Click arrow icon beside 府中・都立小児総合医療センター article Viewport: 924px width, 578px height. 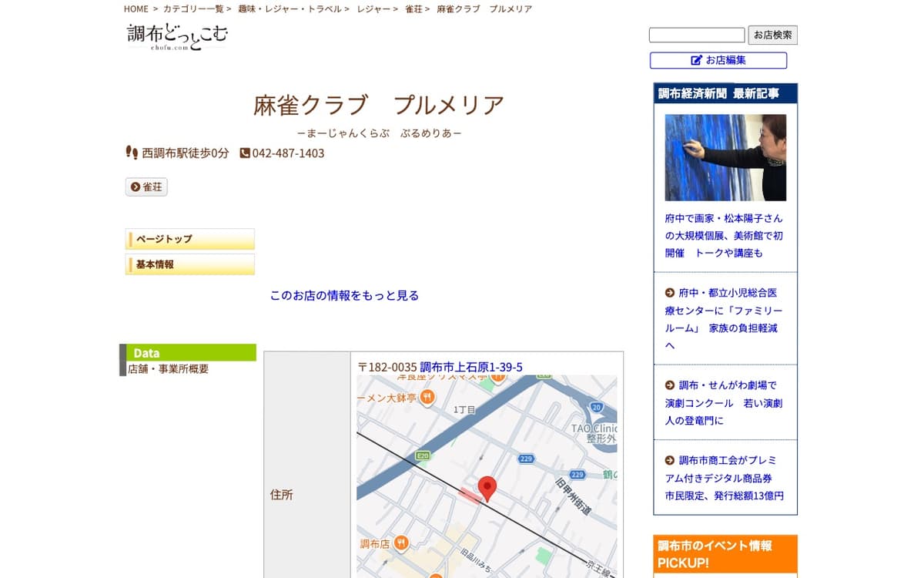tap(670, 293)
